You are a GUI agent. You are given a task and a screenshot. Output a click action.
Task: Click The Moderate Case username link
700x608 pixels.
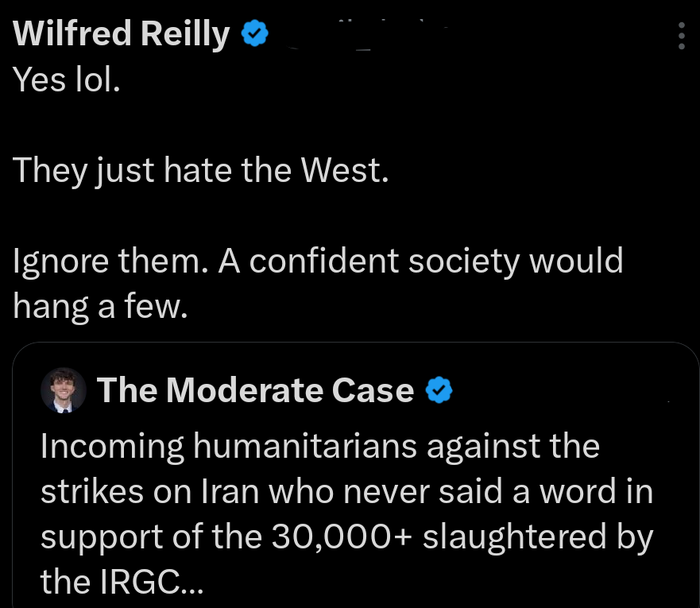(256, 390)
